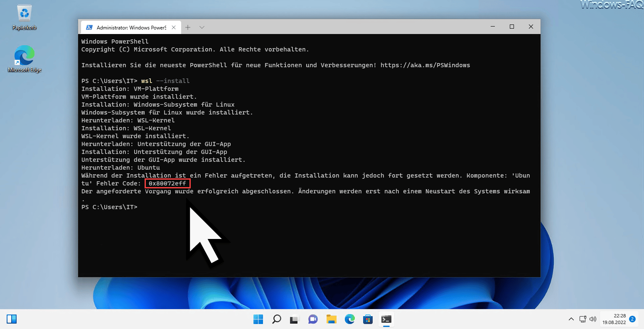Open the Papierkorb desktop icon

point(25,17)
